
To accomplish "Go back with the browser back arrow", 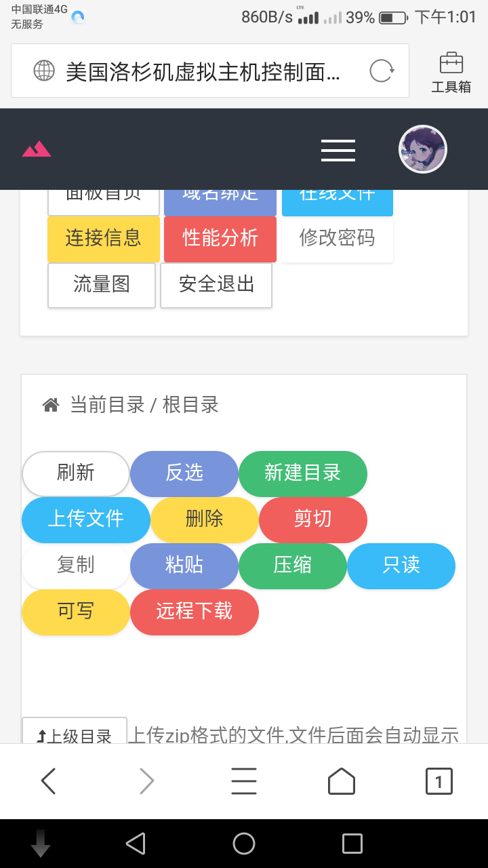I will click(x=48, y=781).
